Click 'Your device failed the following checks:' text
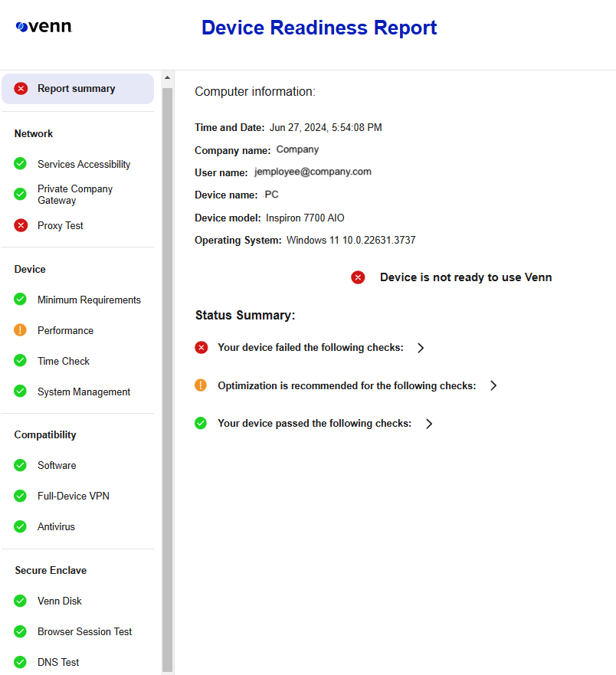Screen dimensions: 616x675 pos(310,347)
